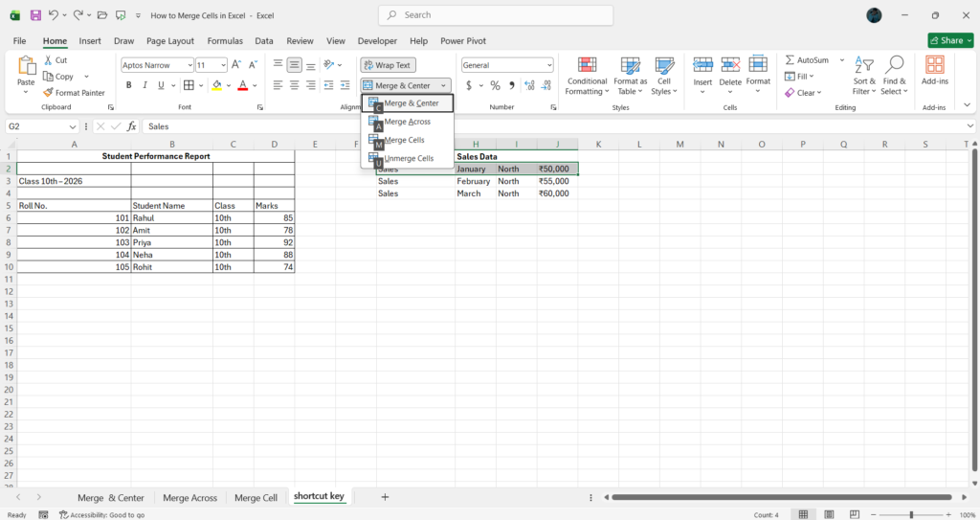The image size is (980, 520).
Task: Open the Format cells menu
Action: coord(758,75)
